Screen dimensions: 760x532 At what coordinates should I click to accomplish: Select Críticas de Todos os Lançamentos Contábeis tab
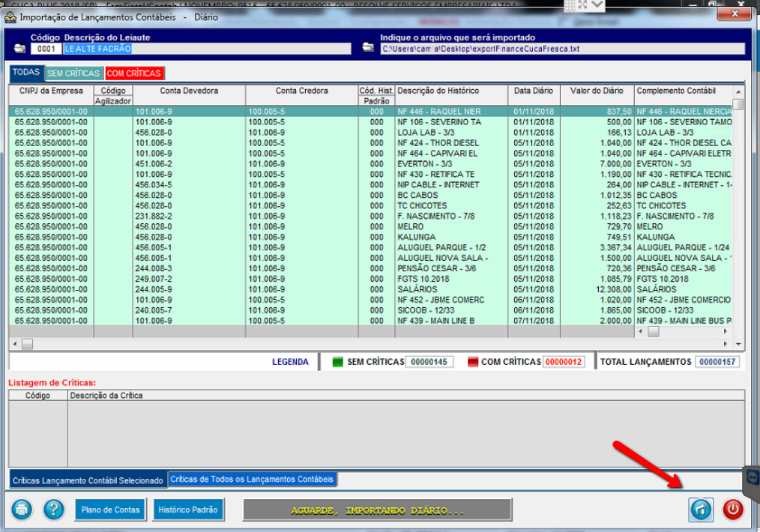(x=252, y=479)
